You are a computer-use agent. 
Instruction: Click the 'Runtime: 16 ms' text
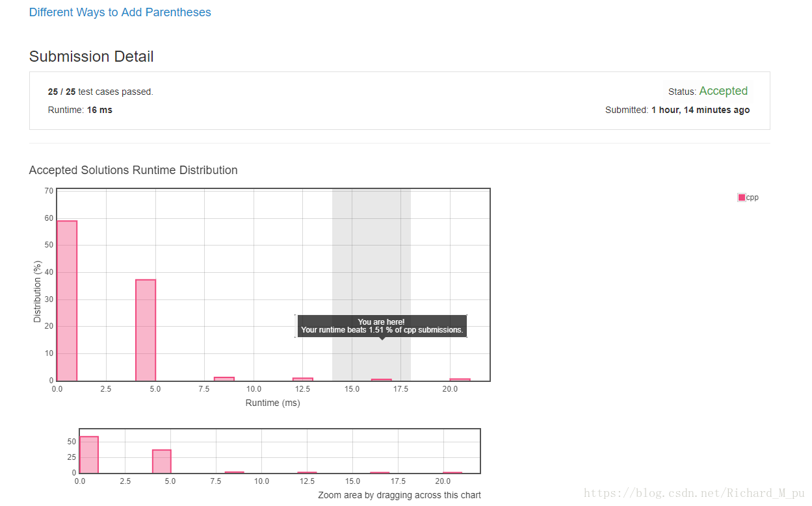click(80, 110)
